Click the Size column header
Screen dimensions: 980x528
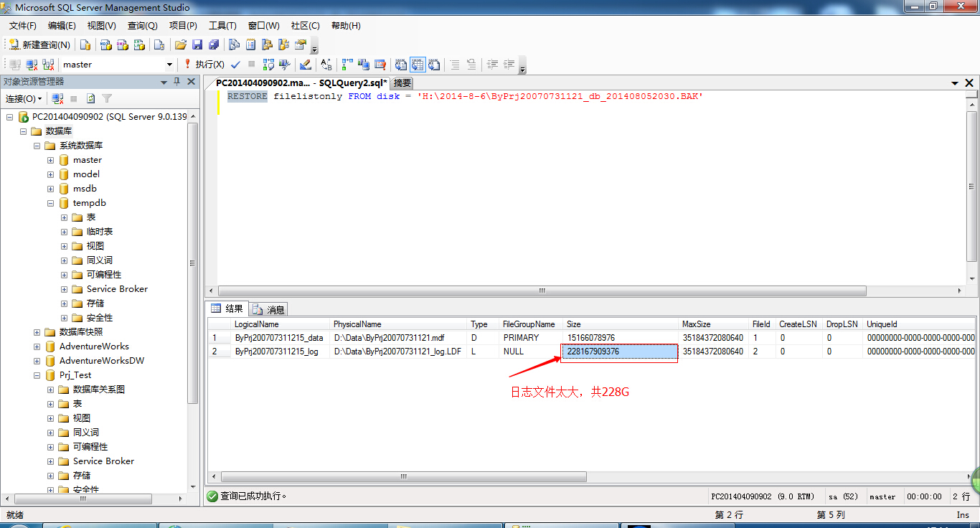[x=621, y=324]
